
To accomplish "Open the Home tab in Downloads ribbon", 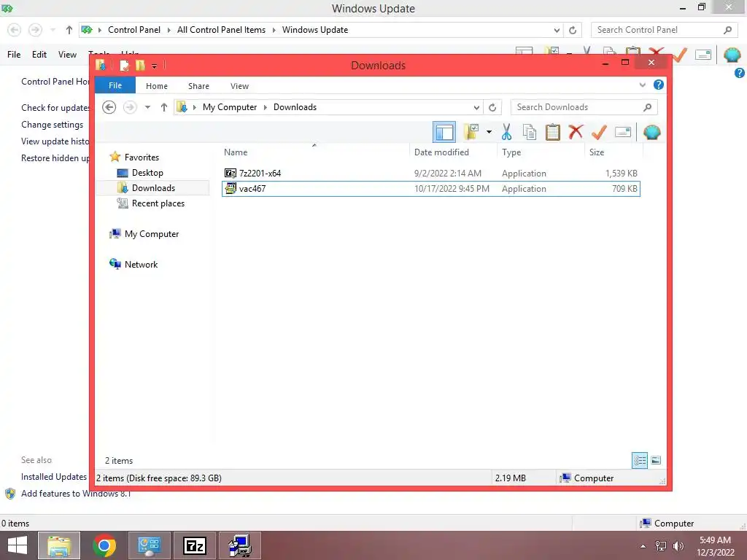I will (157, 86).
